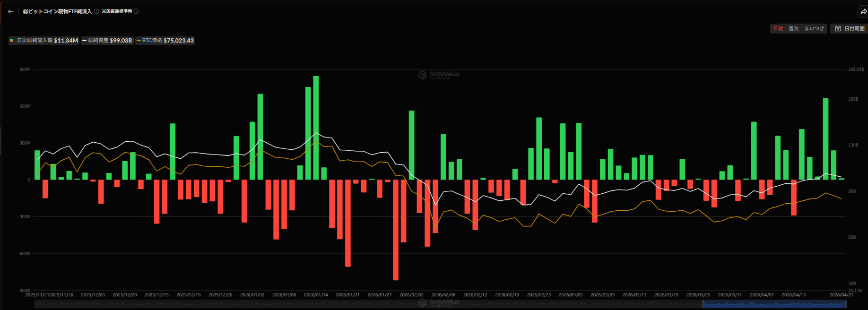Viewport: 868px width, 310px height.
Task: Toggle the BTC価格 legend series
Action: tap(165, 41)
